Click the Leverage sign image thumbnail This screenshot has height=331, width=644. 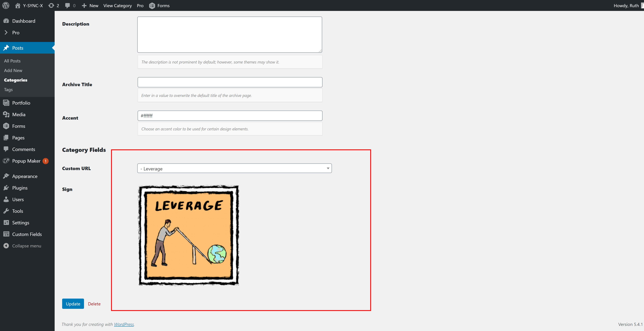tap(189, 235)
